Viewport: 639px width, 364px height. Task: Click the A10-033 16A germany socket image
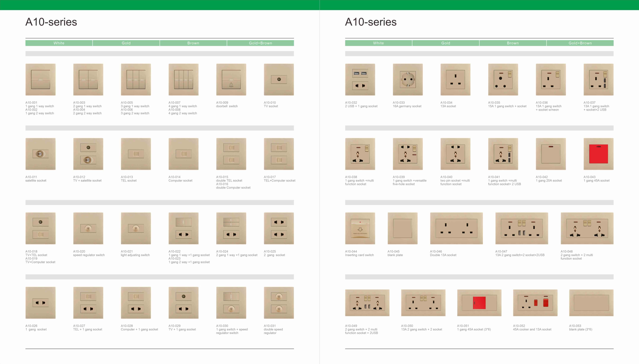click(408, 79)
